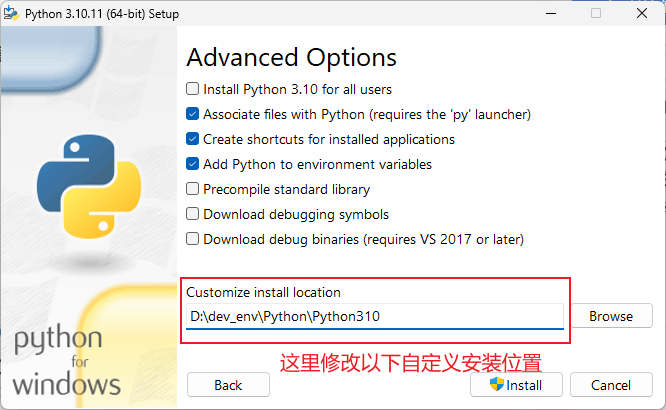Tick the Precompile standard library checkbox

point(193,189)
